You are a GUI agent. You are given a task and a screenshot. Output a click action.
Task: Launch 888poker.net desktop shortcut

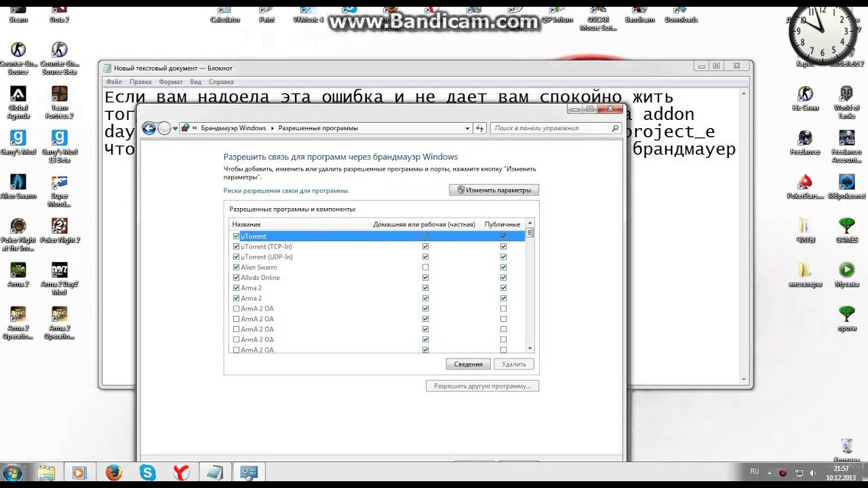coord(846,186)
